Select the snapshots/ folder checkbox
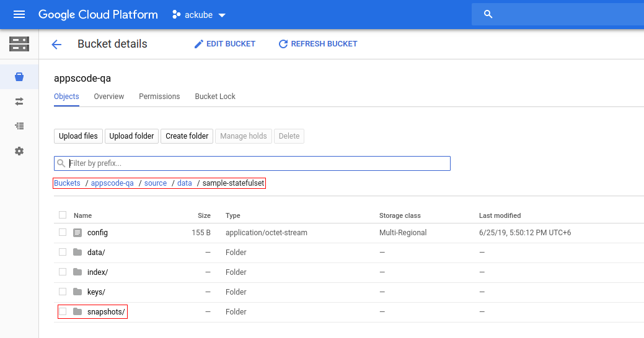The image size is (644, 338). coord(63,311)
